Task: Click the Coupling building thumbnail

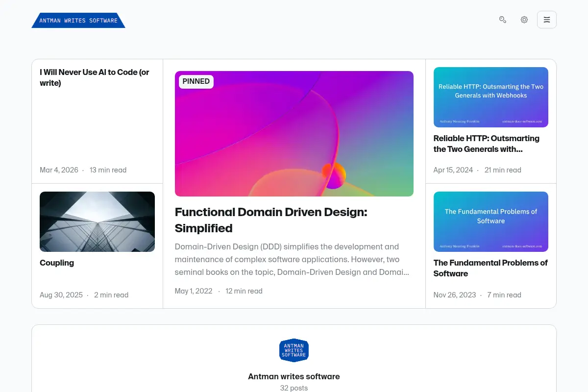Action: (x=97, y=221)
